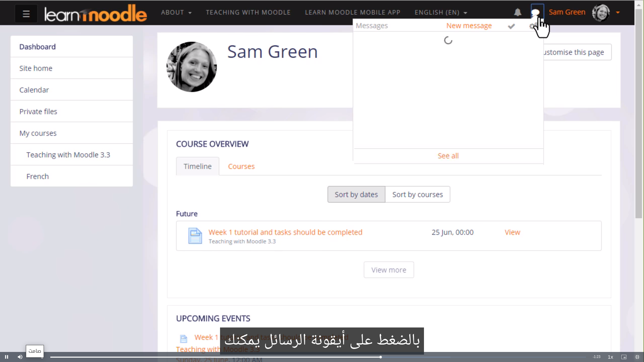
Task: Open Week 1 tutorial and tasks link
Action: tap(285, 232)
